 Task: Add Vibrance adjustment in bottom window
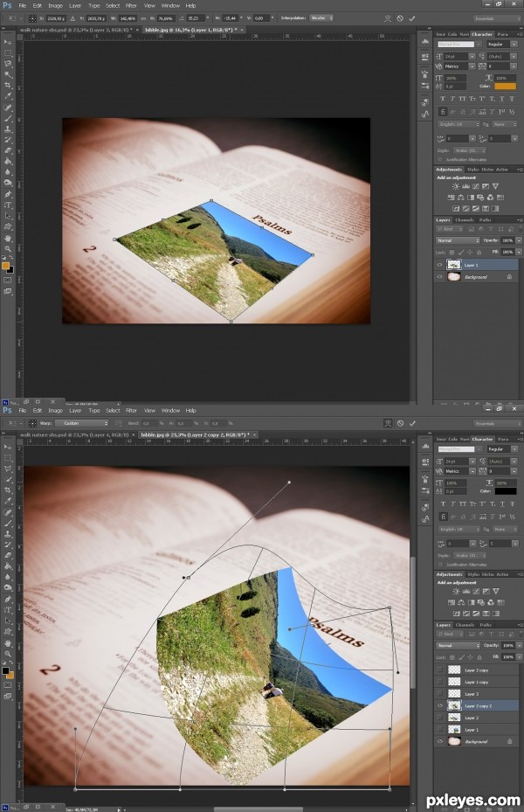(x=495, y=592)
